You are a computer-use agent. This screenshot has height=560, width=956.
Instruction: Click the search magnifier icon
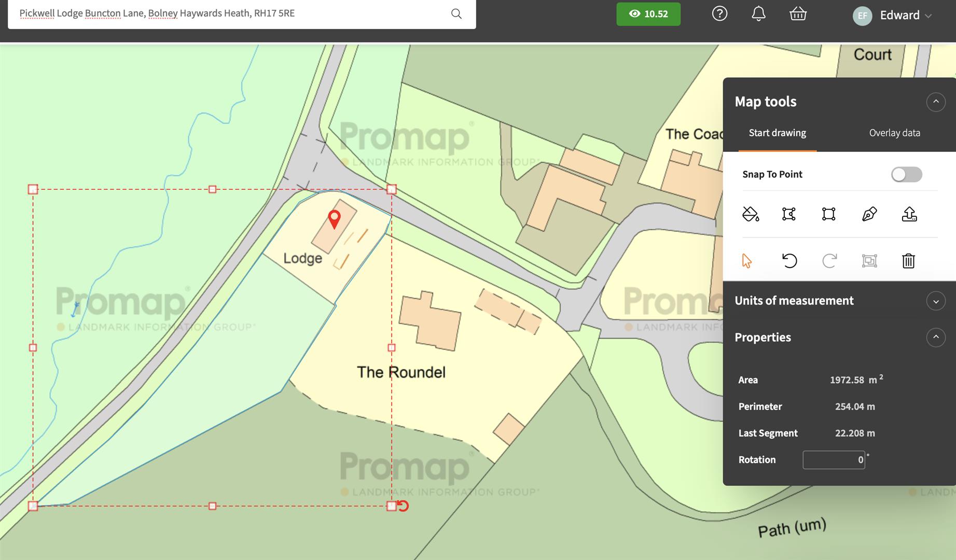(x=456, y=13)
